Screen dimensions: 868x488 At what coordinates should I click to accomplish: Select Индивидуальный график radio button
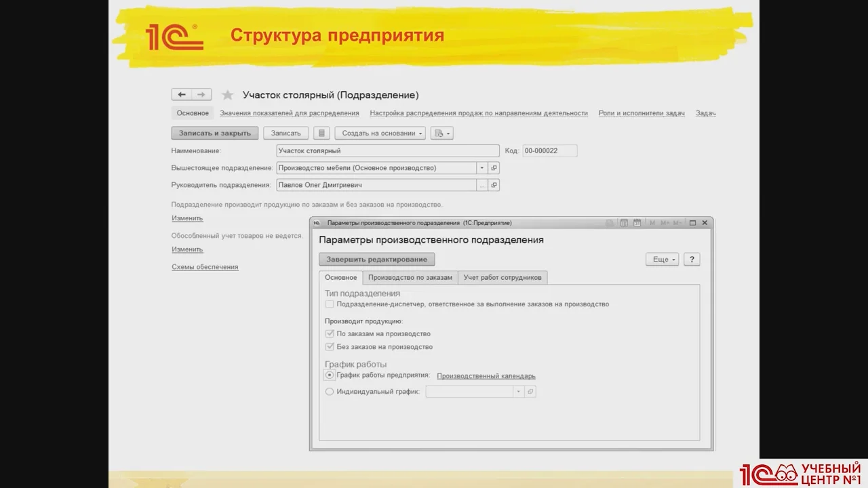[x=330, y=392]
